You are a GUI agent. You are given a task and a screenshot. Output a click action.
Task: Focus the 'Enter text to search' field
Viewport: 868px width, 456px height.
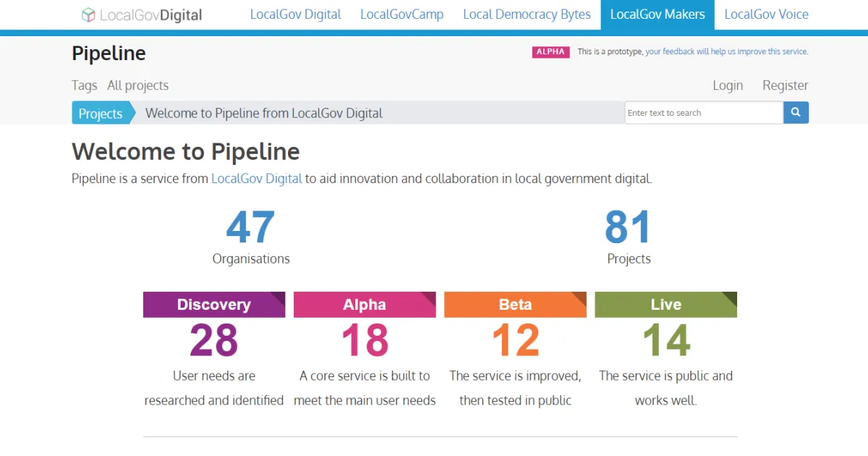coord(703,113)
